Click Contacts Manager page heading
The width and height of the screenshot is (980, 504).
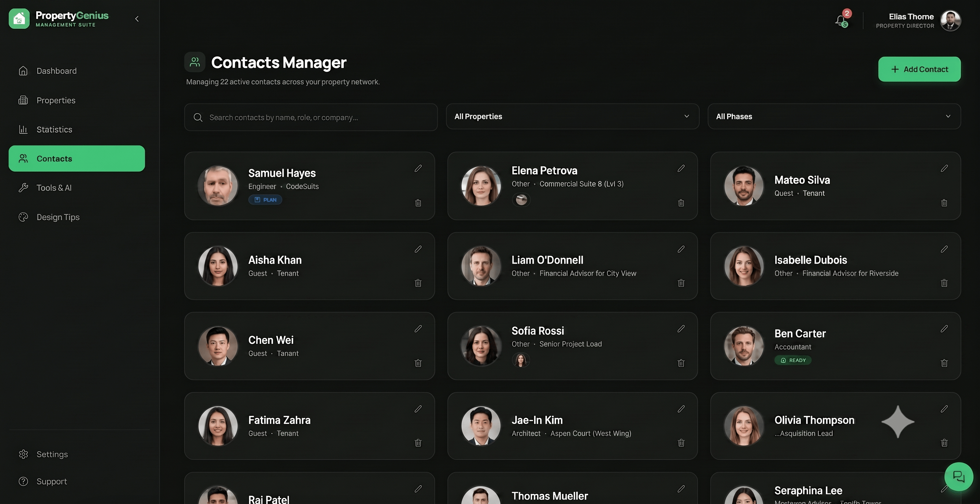point(278,62)
